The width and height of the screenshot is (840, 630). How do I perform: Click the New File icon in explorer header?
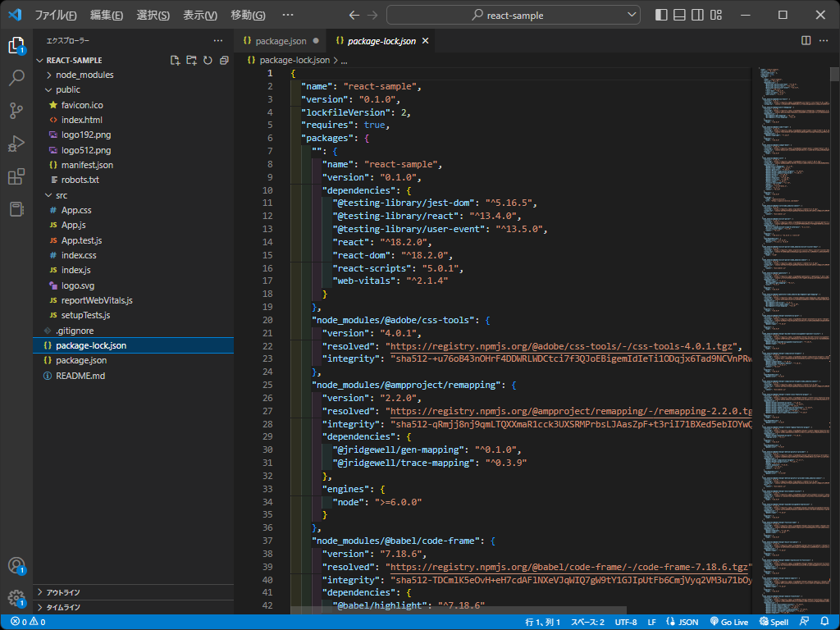click(175, 61)
